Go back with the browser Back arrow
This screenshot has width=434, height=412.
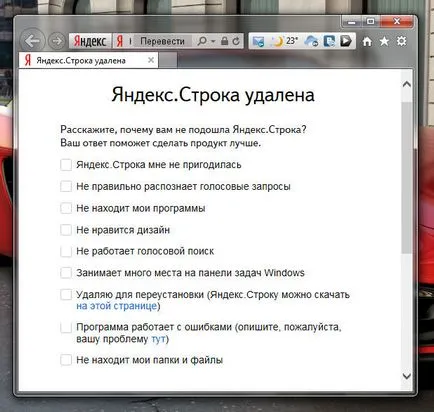[32, 41]
